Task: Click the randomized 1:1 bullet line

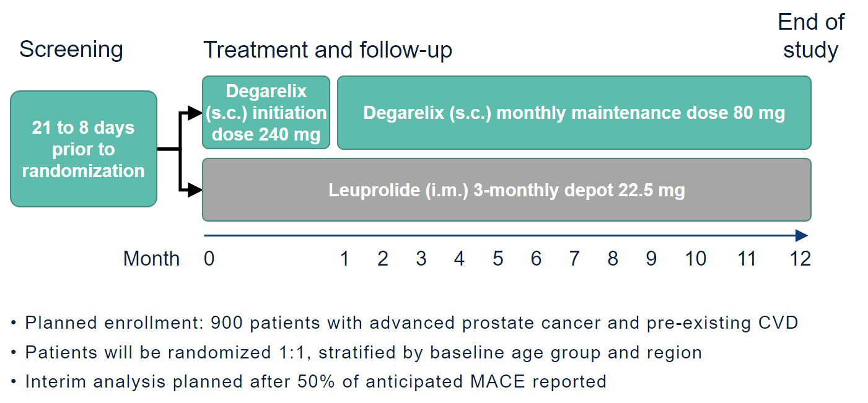Action: [364, 353]
